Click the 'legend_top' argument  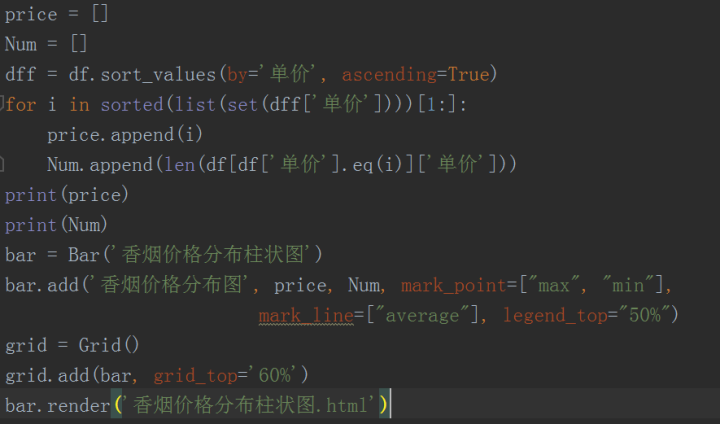555,316
